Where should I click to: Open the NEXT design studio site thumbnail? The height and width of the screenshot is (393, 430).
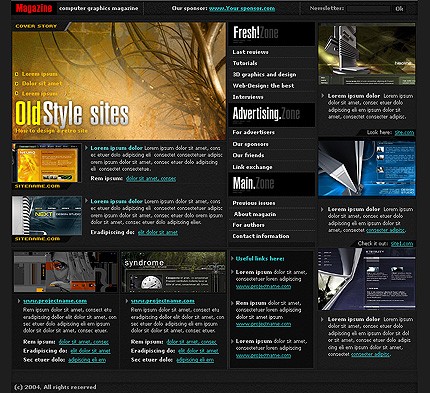47,216
